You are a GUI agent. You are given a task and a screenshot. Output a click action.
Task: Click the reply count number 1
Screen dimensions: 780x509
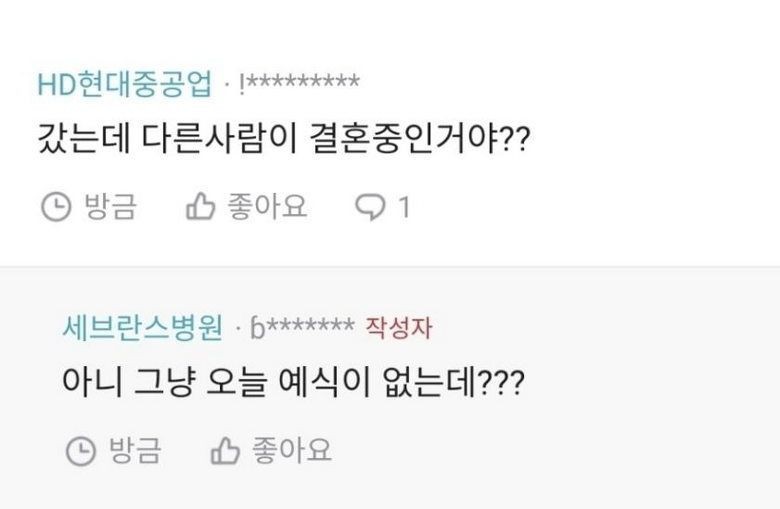(x=404, y=207)
